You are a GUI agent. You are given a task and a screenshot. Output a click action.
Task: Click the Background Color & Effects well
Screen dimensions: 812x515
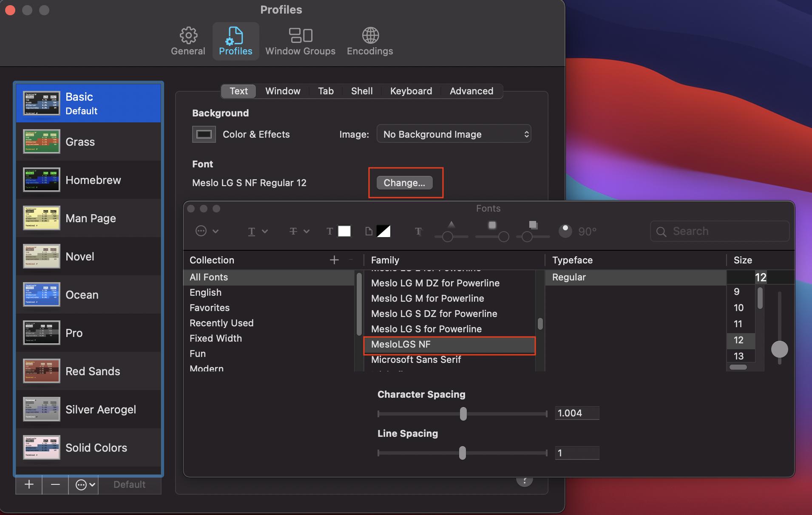click(204, 134)
